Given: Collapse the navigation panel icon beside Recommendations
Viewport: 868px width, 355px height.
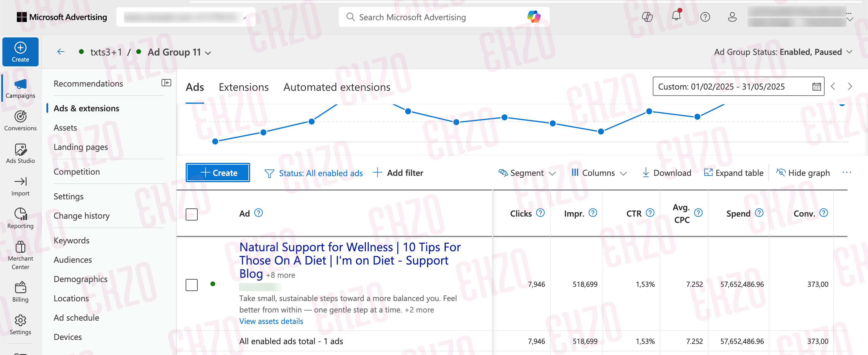Looking at the screenshot, I should 166,83.
